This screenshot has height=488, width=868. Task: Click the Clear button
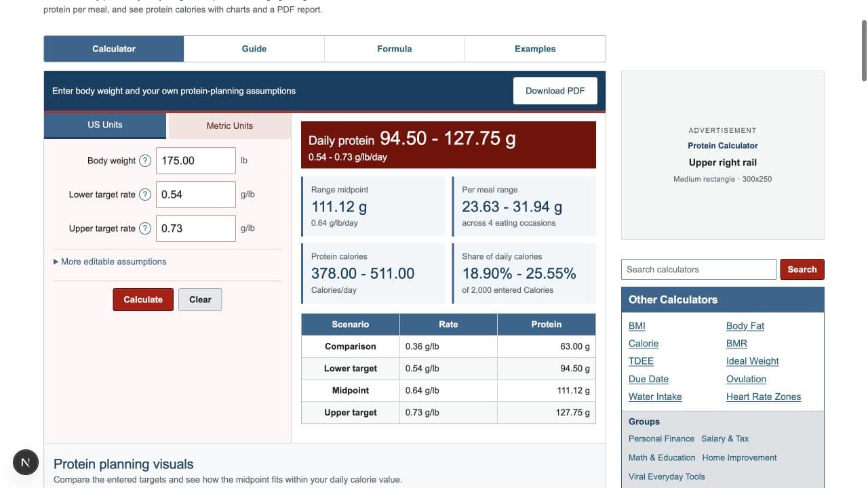(x=200, y=300)
